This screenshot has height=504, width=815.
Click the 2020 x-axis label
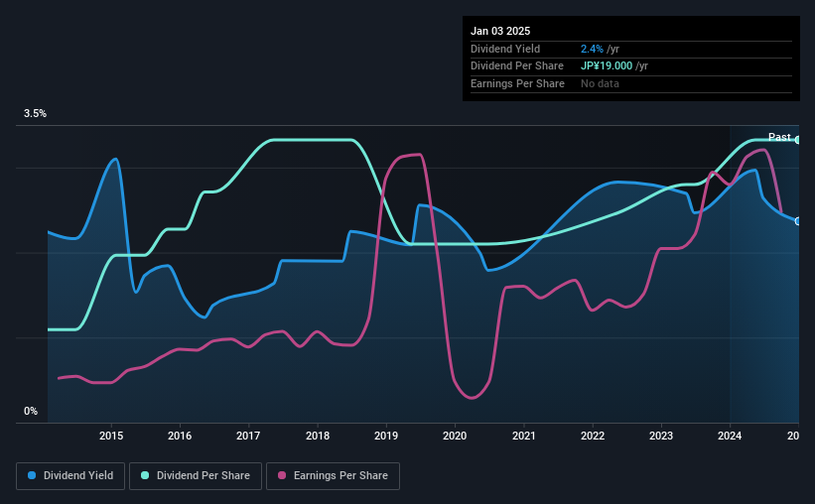tap(455, 436)
